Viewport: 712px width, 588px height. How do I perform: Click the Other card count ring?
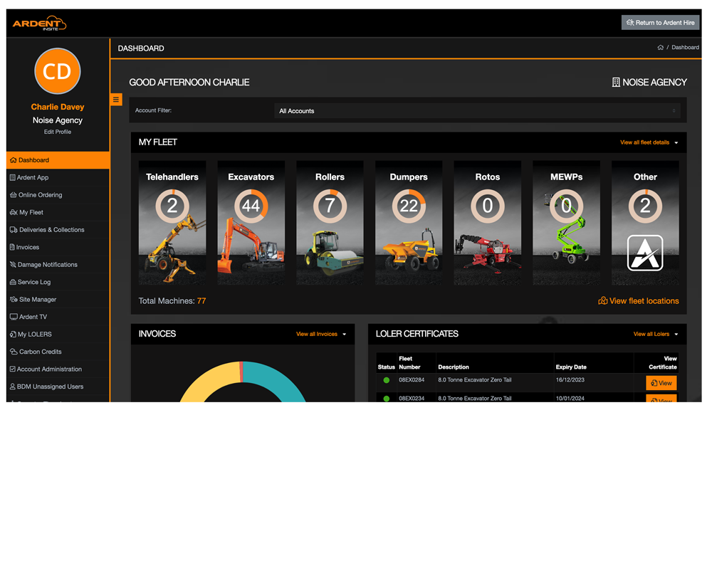pos(645,206)
